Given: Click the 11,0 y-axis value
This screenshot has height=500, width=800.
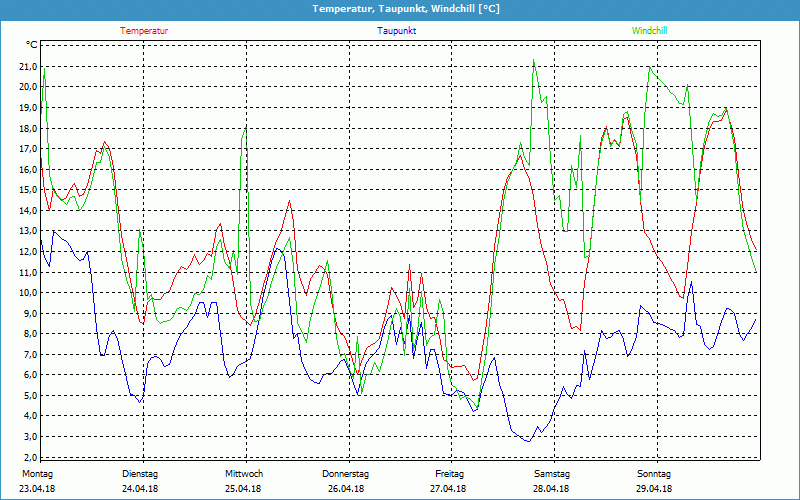Looking at the screenshot, I should (x=29, y=272).
